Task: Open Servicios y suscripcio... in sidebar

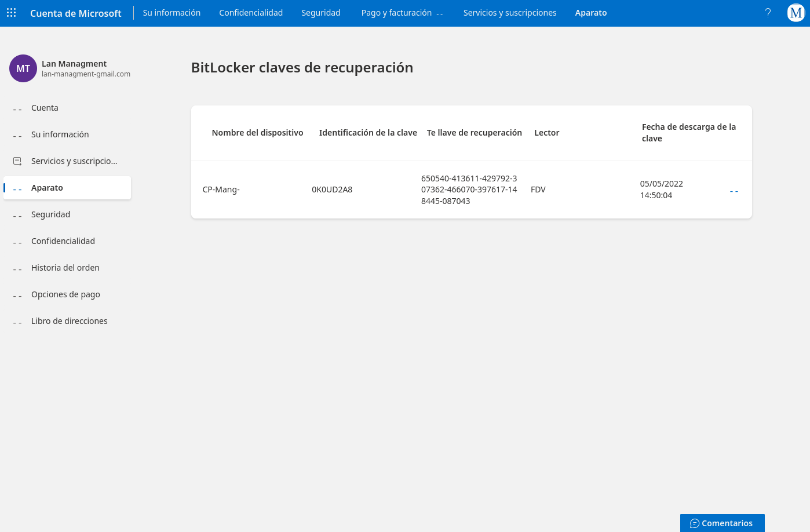Action: tap(67, 161)
